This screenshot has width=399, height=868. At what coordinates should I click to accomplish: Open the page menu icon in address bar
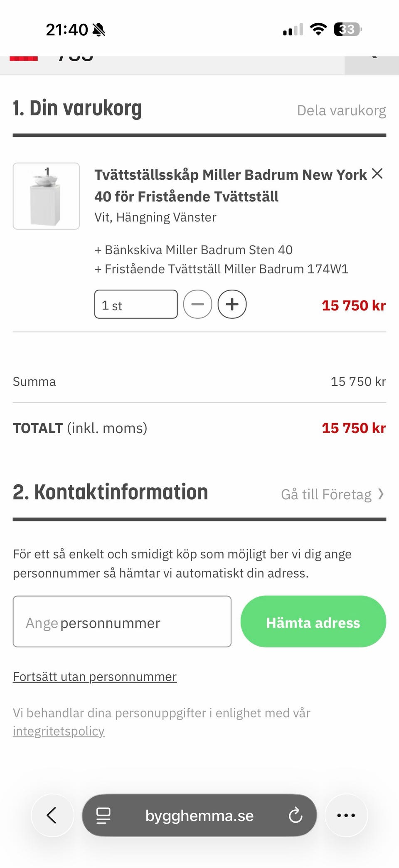[x=103, y=816]
